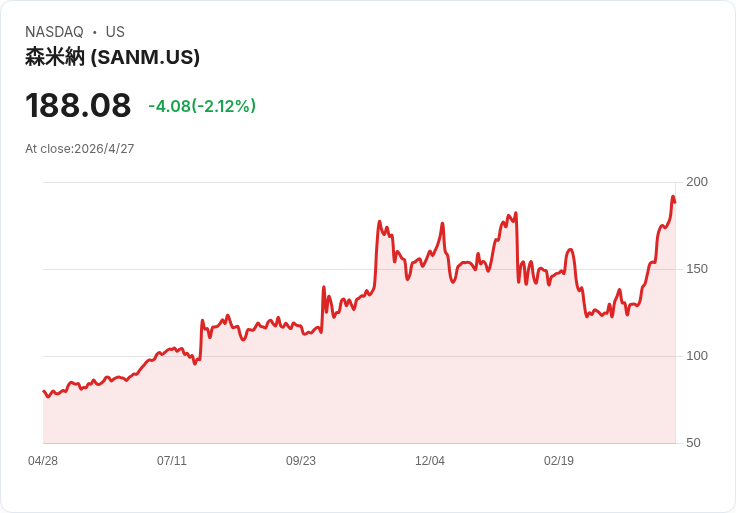Click the green -4.08(-2.12%) change value
Viewport: 736px width, 513px height.
pos(202,106)
